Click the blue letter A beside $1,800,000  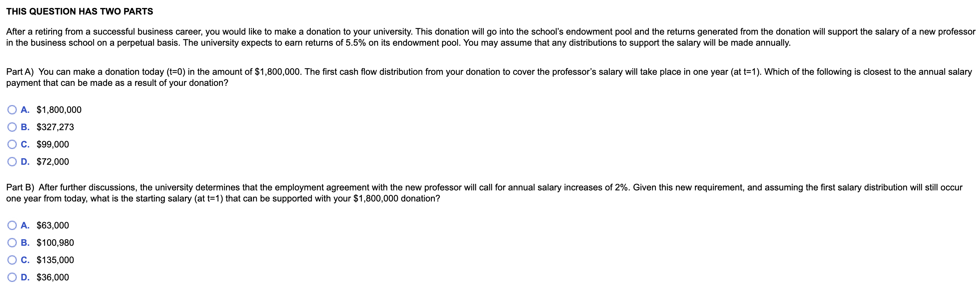pyautogui.click(x=25, y=110)
